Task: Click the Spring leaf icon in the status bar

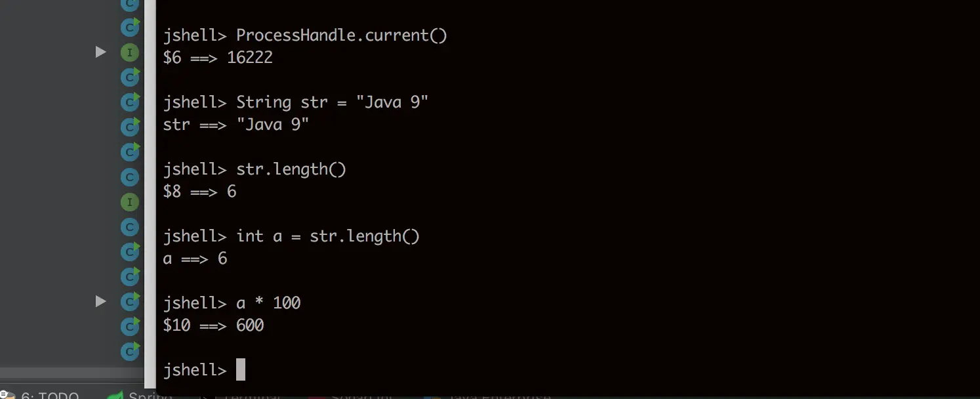Action: 115,395
